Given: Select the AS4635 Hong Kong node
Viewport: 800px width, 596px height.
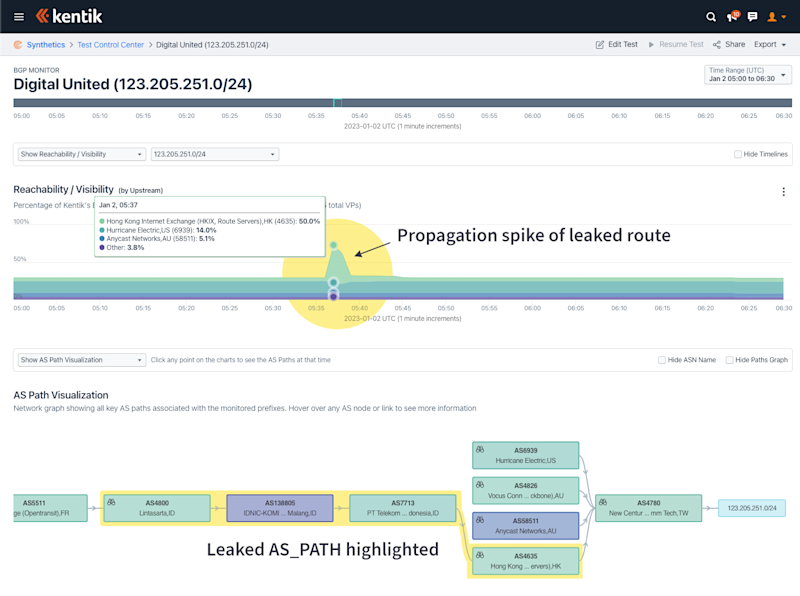Looking at the screenshot, I should click(x=526, y=561).
